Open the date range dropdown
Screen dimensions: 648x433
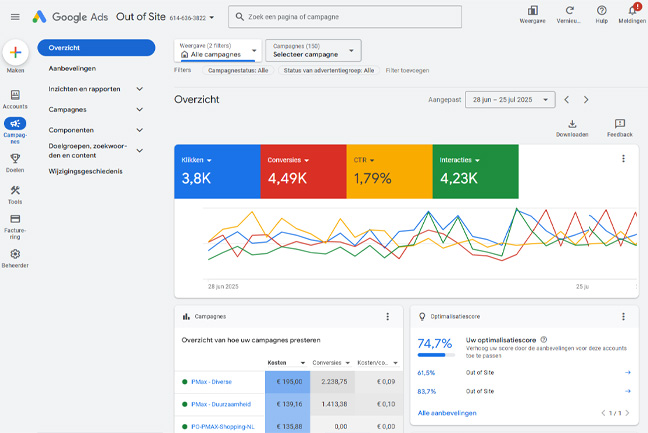[510, 100]
